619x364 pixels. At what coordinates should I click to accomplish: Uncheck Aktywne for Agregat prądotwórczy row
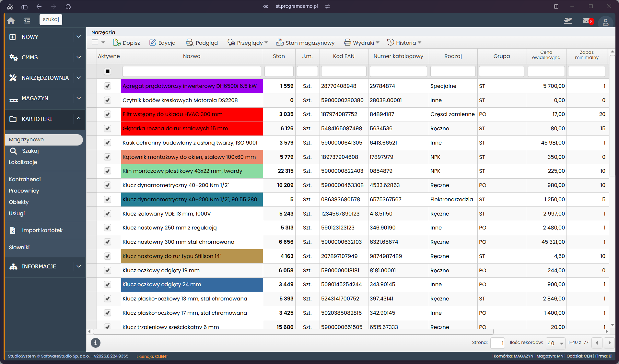[108, 86]
